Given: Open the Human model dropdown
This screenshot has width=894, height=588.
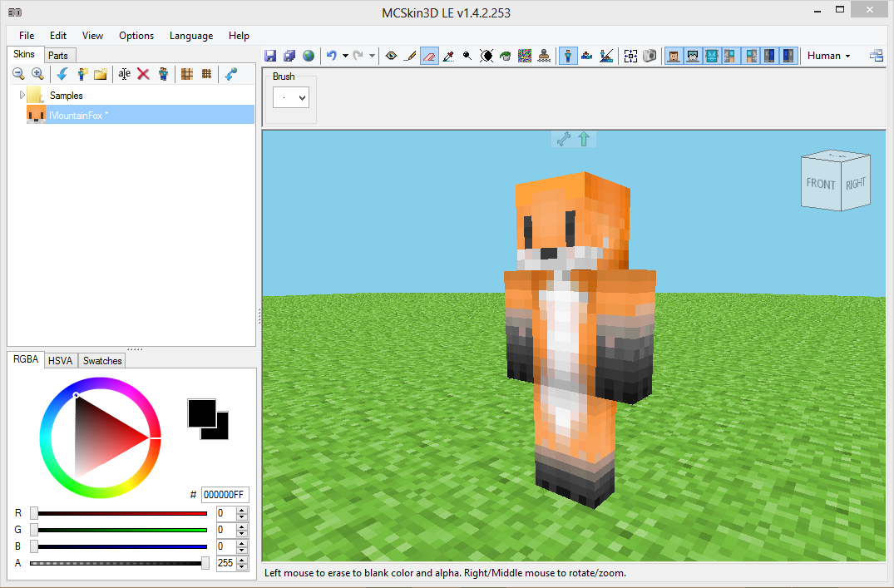Looking at the screenshot, I should click(828, 56).
